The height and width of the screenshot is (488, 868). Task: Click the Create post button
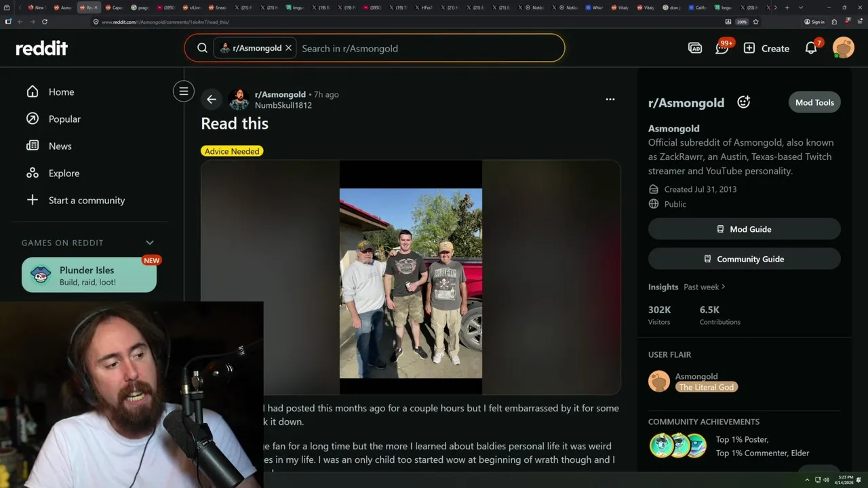(766, 48)
